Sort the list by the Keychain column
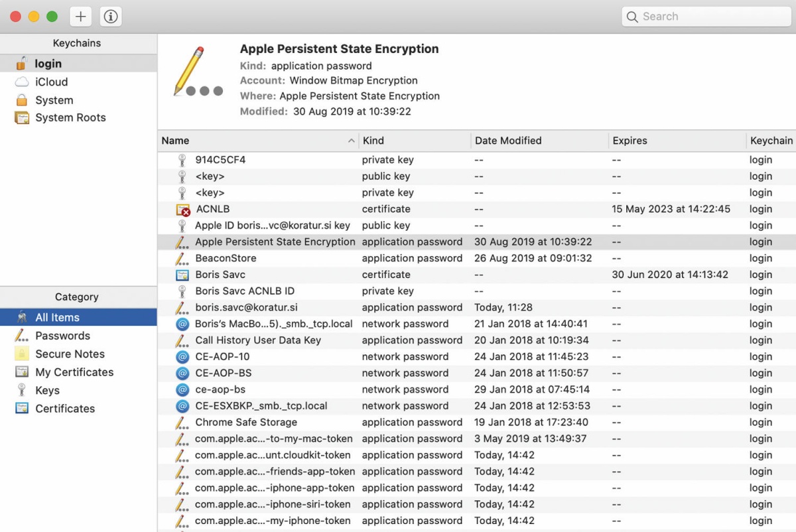This screenshot has width=796, height=532. click(771, 141)
